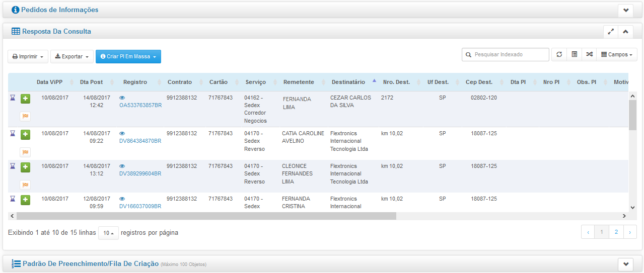Sort by Destinatário column header
This screenshot has width=644, height=273.
[348, 82]
